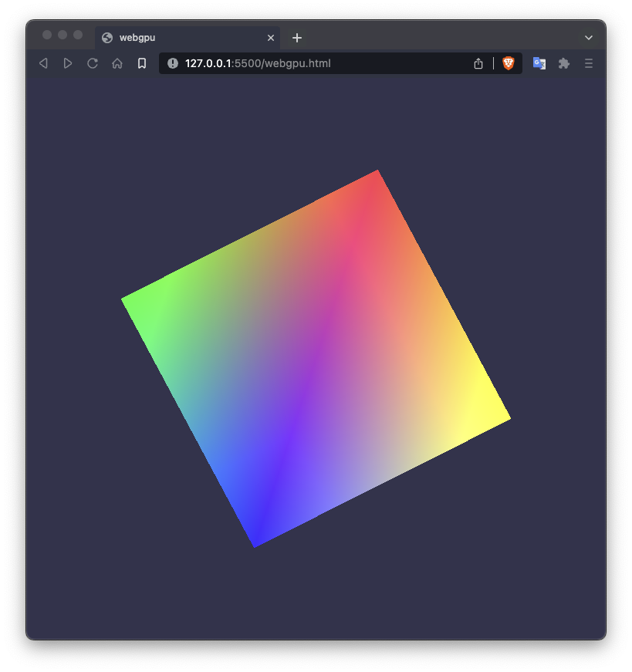This screenshot has height=672, width=632.
Task: Open the hamburger menu
Action: coord(588,63)
